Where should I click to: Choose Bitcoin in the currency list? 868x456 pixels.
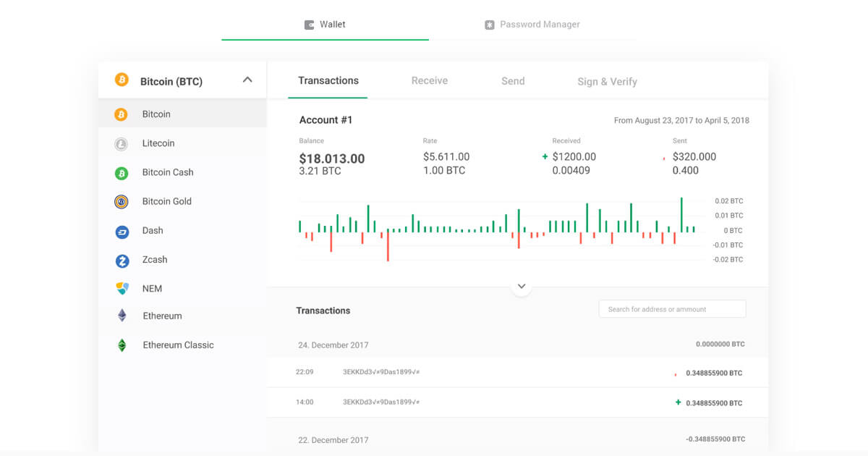182,114
